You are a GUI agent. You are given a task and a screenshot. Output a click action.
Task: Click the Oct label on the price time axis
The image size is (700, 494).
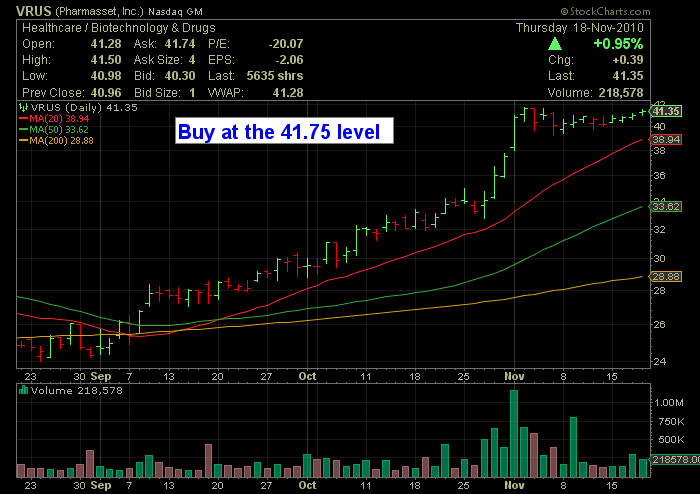(x=308, y=375)
